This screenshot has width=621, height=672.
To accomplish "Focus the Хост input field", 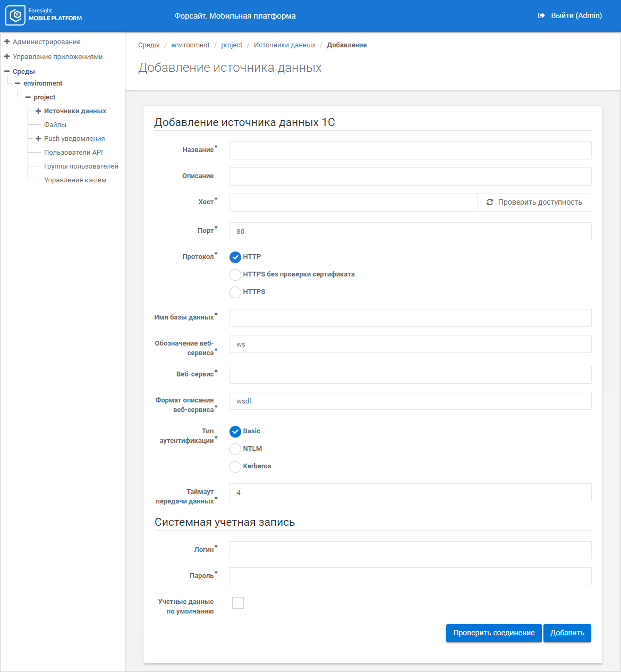I will [x=353, y=203].
